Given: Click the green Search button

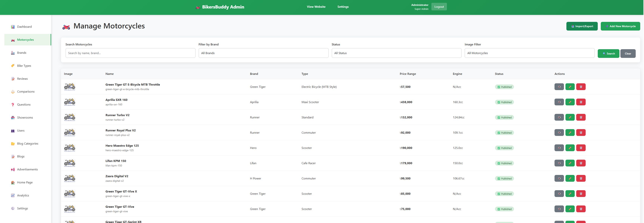Looking at the screenshot, I should pyautogui.click(x=608, y=53).
